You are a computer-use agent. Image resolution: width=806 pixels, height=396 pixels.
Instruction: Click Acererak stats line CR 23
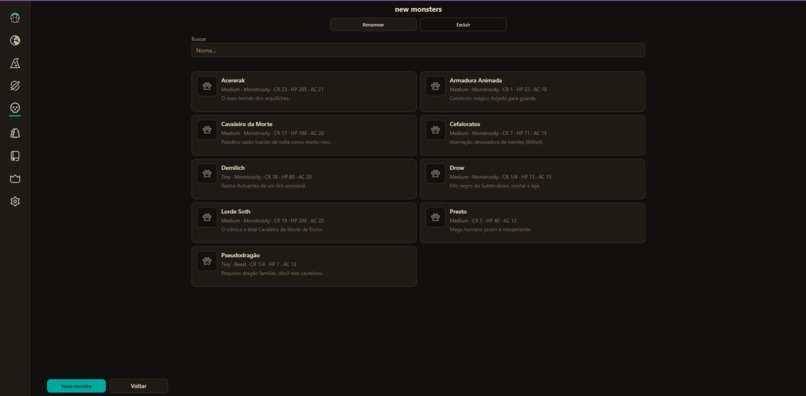pyautogui.click(x=272, y=89)
